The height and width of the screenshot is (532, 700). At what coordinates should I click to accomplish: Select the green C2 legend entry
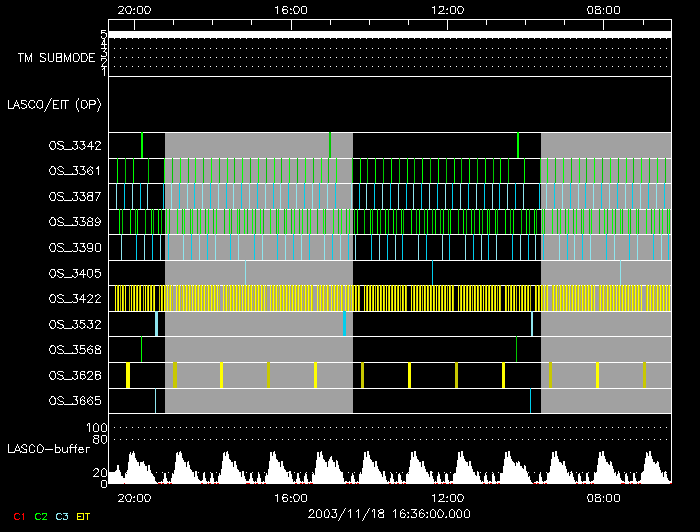(41, 516)
